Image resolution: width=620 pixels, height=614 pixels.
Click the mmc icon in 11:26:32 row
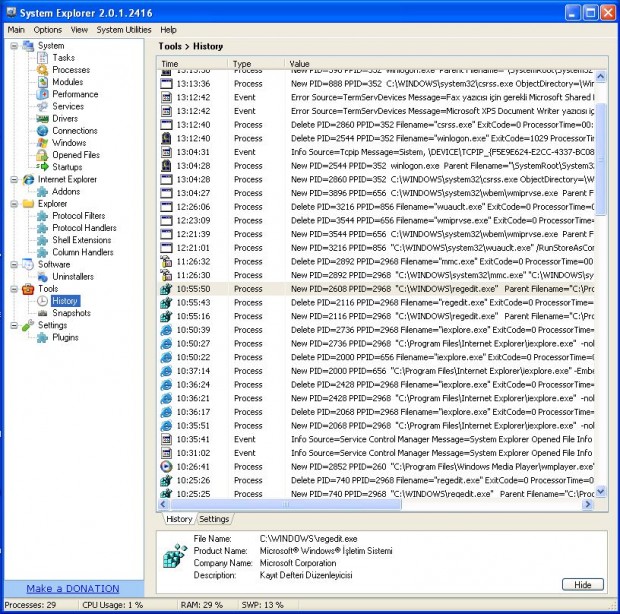[166, 262]
